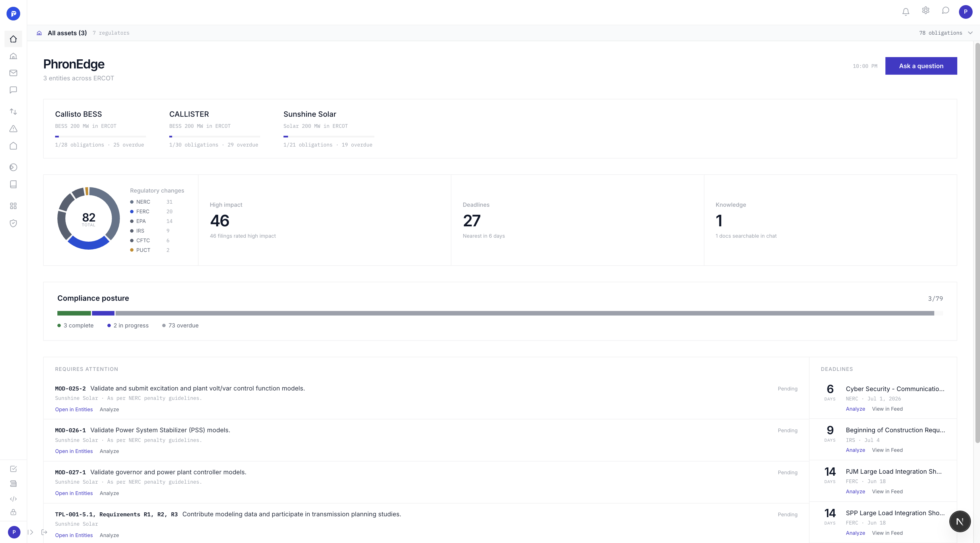The width and height of the screenshot is (980, 543).
Task: Open the Deadlines 27 card
Action: point(577,220)
